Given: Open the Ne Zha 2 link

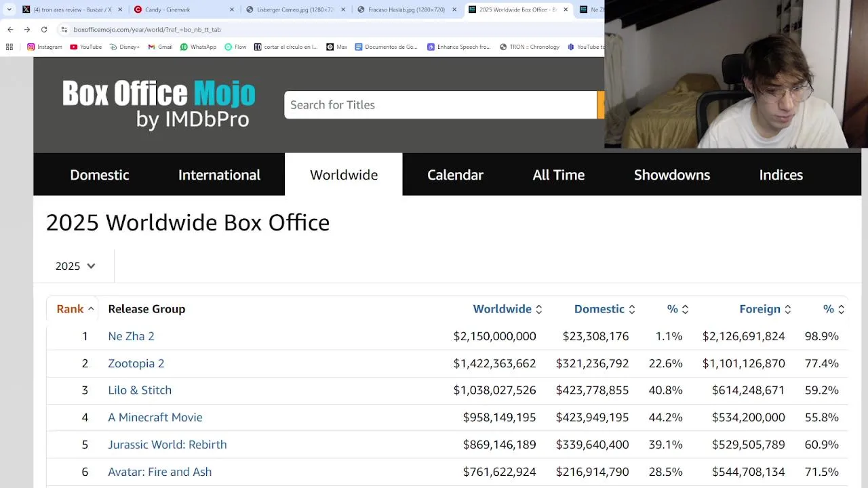Looking at the screenshot, I should 131,336.
